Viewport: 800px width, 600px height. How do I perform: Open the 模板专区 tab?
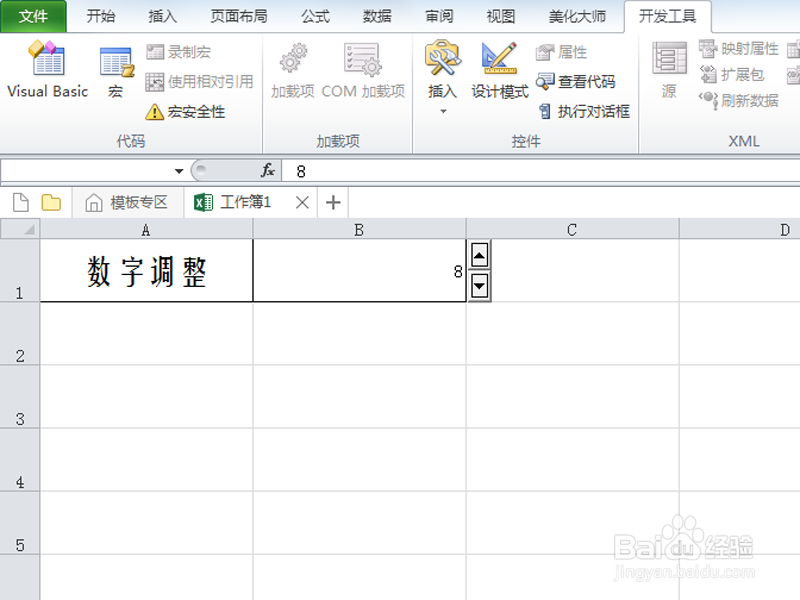point(127,203)
